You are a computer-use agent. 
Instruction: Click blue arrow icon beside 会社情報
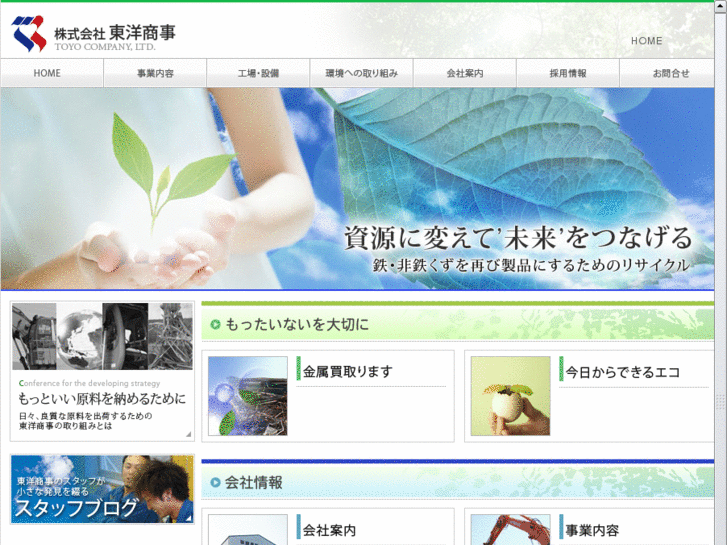click(215, 483)
